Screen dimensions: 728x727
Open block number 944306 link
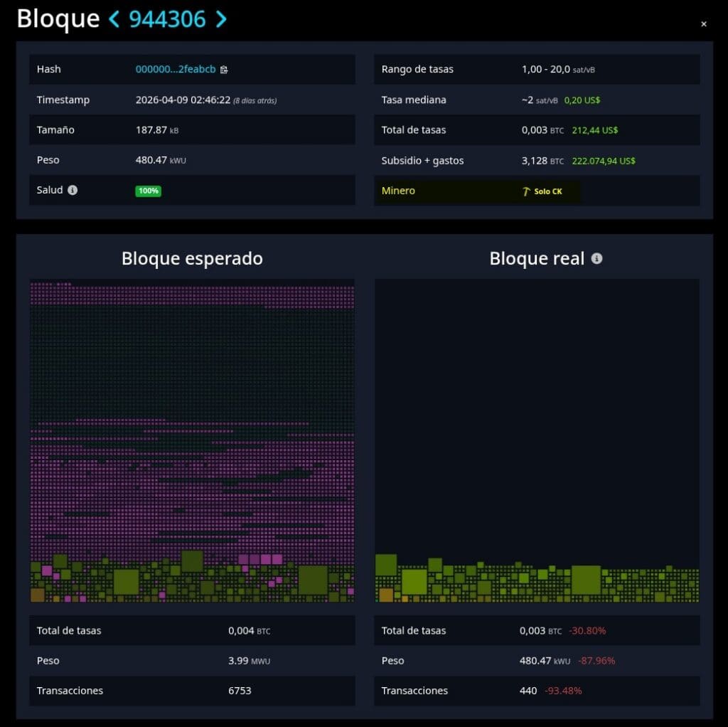pos(167,19)
